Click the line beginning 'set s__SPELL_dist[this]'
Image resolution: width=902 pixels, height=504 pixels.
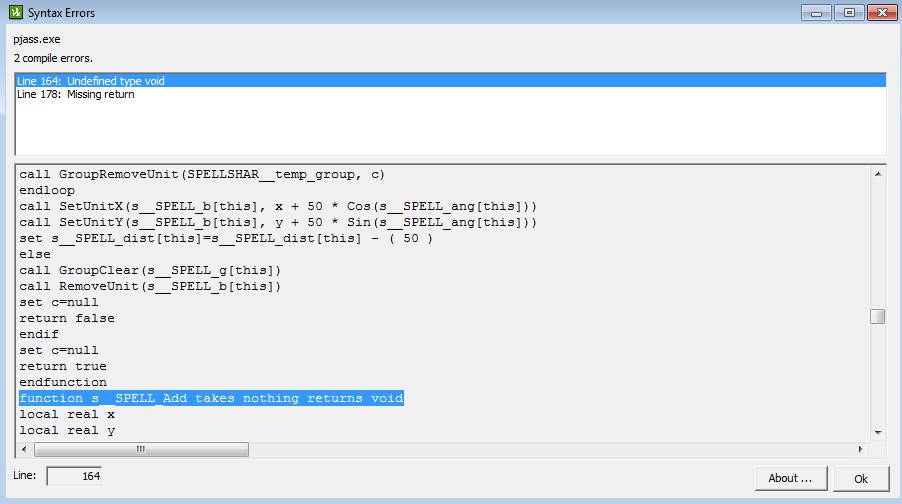(x=226, y=238)
